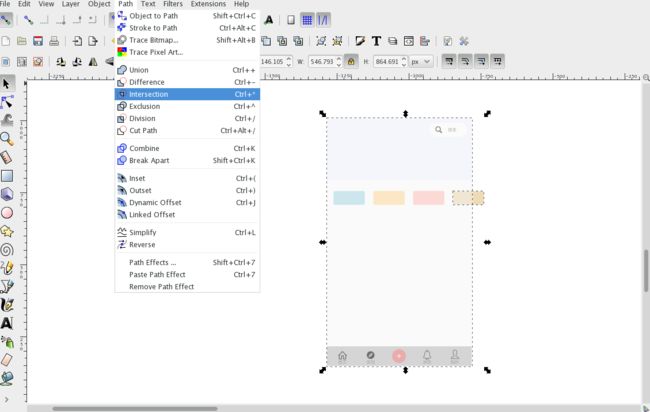Open the Text and Font dialog icon

(376, 41)
